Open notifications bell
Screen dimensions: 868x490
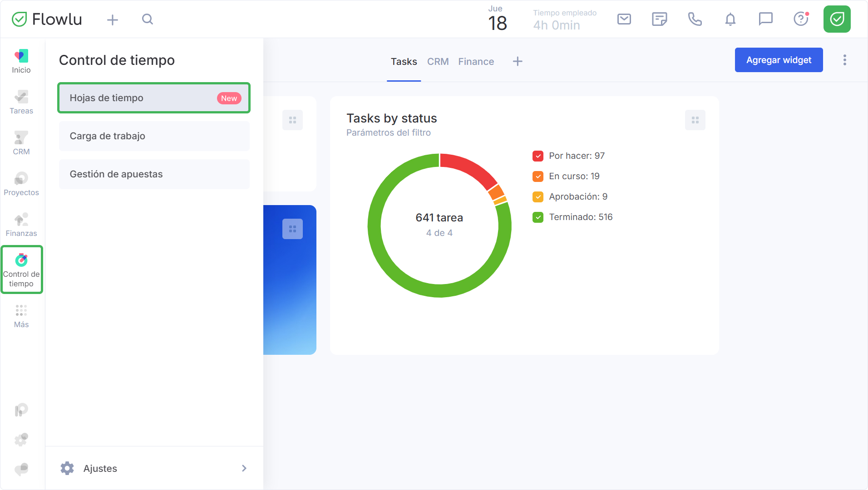coord(730,19)
